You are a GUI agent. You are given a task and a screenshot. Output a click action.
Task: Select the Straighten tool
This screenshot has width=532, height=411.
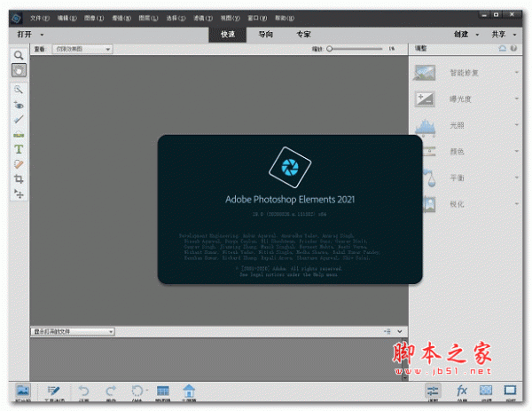[19, 135]
